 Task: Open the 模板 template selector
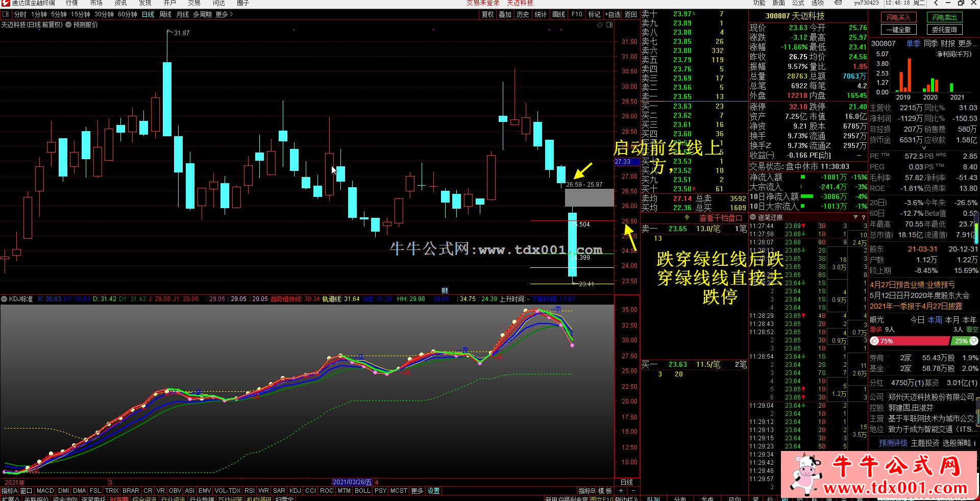click(x=605, y=491)
